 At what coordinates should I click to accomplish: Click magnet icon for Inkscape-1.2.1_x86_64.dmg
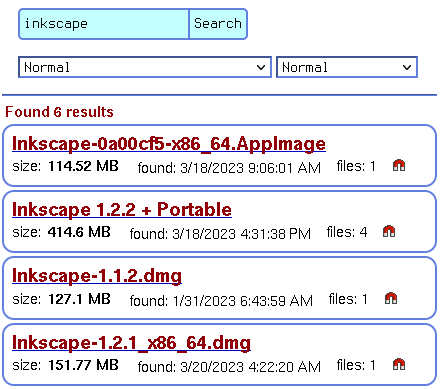(399, 364)
